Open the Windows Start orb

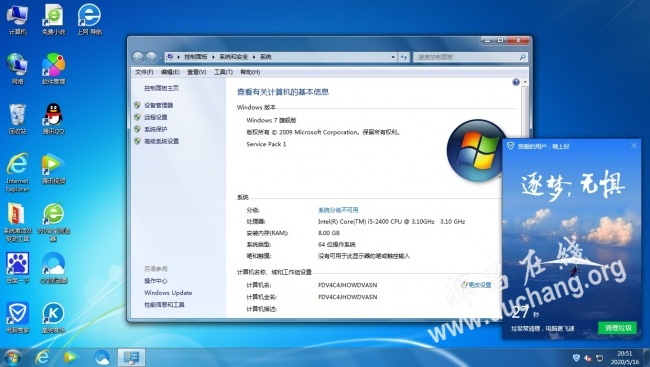[12, 357]
